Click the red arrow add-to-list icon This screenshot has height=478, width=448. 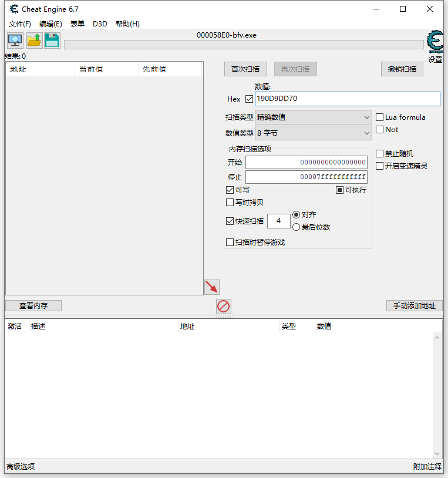[x=212, y=287]
